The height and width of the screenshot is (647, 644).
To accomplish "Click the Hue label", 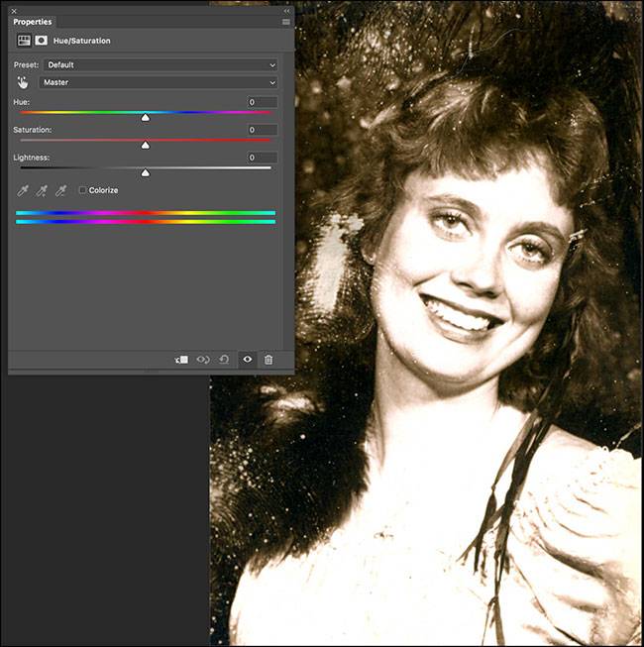I will (x=21, y=102).
